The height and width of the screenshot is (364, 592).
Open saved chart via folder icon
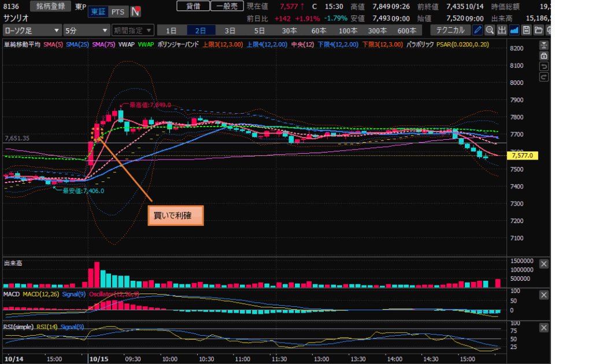point(538,30)
